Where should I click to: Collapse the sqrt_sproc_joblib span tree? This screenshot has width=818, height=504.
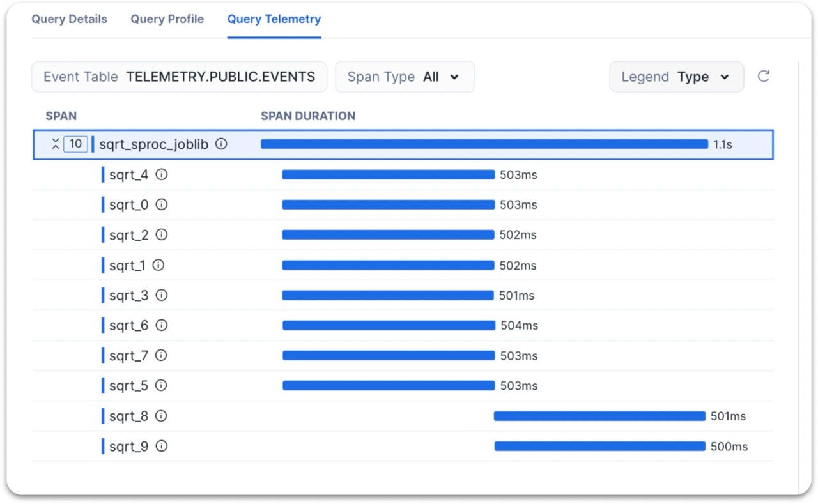(x=56, y=144)
